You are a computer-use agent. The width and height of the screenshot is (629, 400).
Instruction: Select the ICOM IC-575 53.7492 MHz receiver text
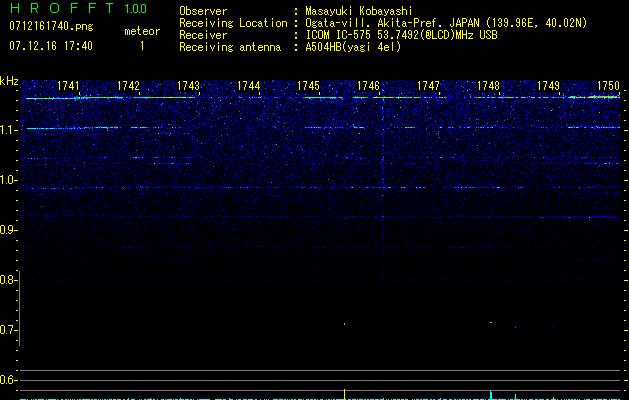pyautogui.click(x=401, y=35)
